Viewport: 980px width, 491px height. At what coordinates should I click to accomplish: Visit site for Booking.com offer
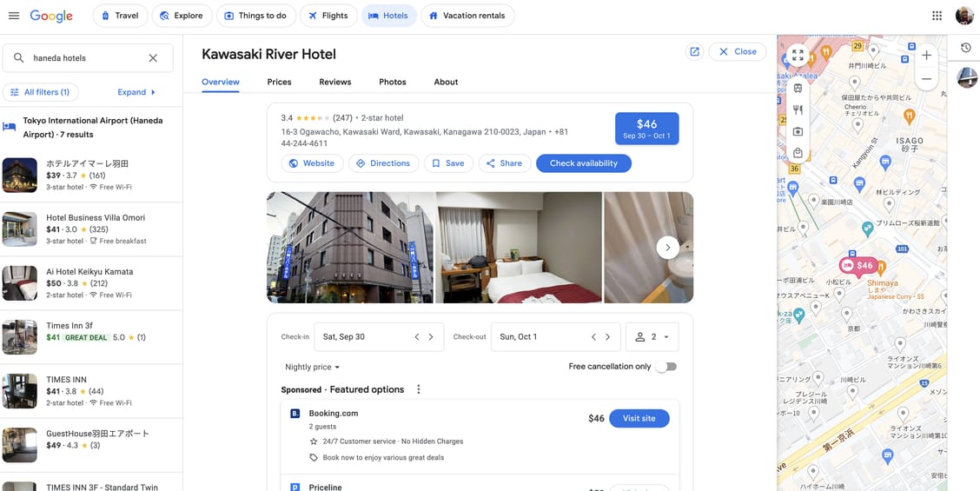(x=639, y=418)
